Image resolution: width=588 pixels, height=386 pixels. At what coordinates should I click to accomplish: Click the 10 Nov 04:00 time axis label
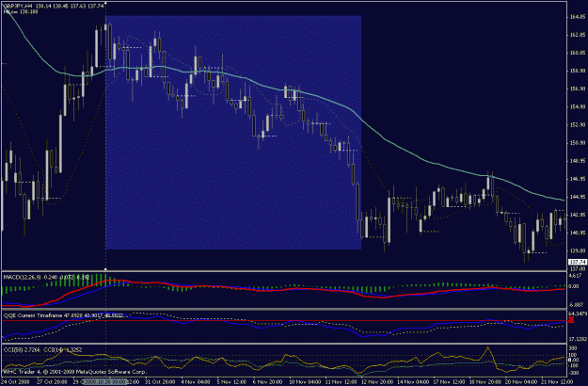pyautogui.click(x=304, y=381)
